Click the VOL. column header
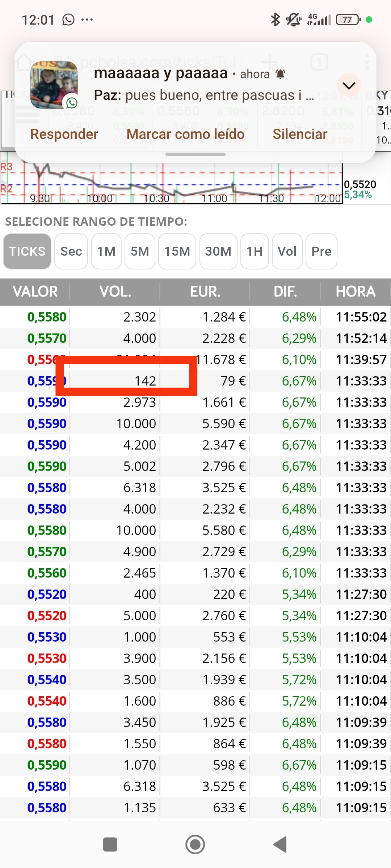The height and width of the screenshot is (868, 391). [x=115, y=292]
